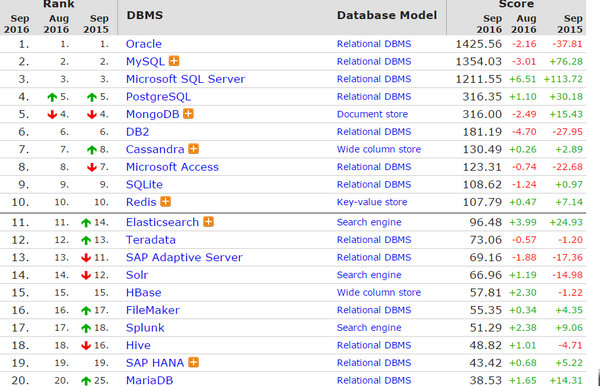
Task: Click the orange plus icon next to MongoDB
Action: [188, 114]
